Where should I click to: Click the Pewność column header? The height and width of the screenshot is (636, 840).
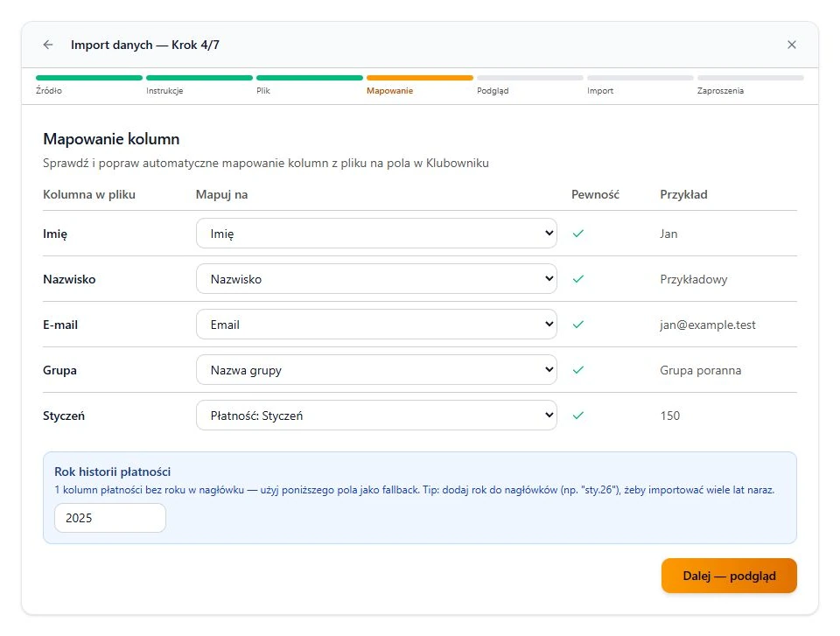click(595, 194)
